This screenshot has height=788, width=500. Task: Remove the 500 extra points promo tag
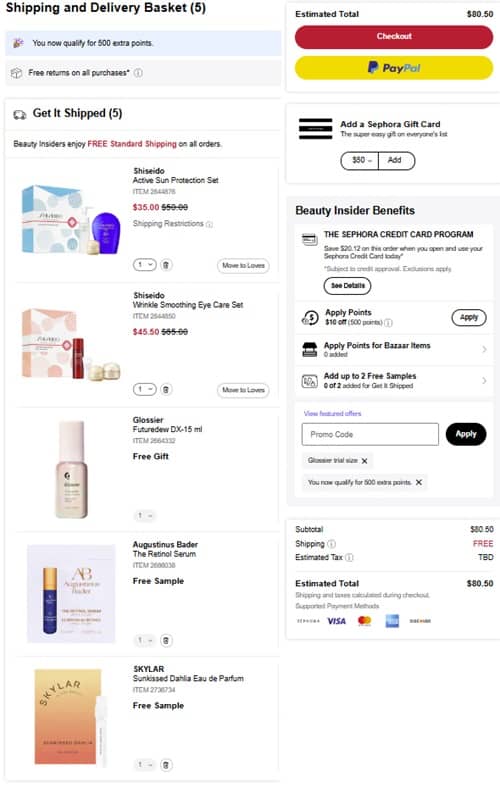coord(419,482)
